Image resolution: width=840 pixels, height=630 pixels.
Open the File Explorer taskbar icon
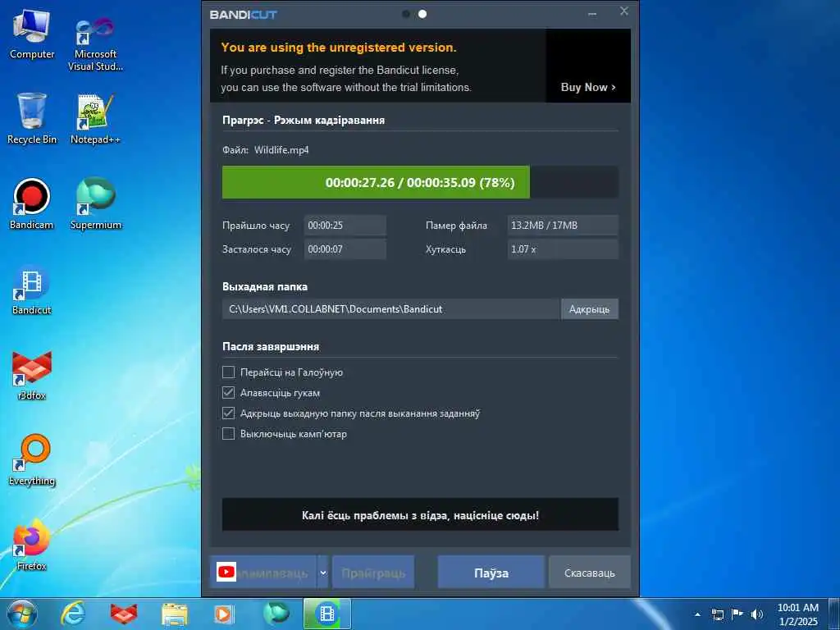(175, 614)
